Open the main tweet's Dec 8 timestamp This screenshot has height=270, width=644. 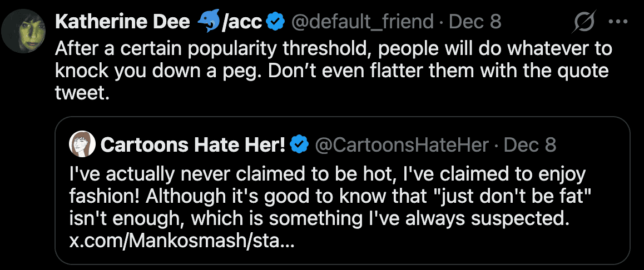tap(475, 22)
